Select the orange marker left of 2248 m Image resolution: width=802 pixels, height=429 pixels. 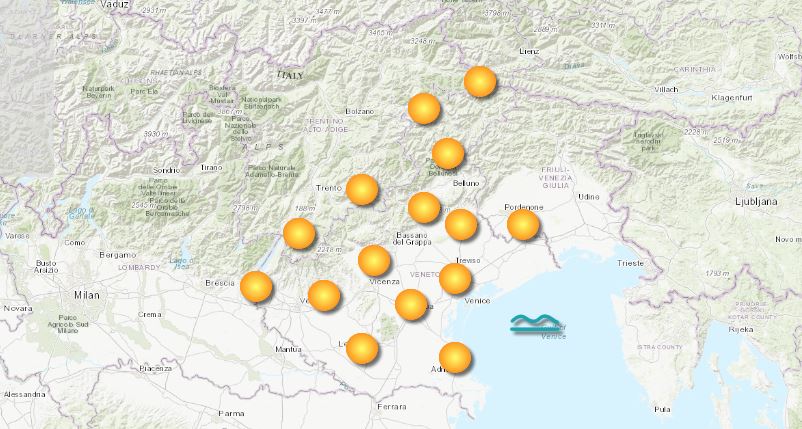point(299,233)
